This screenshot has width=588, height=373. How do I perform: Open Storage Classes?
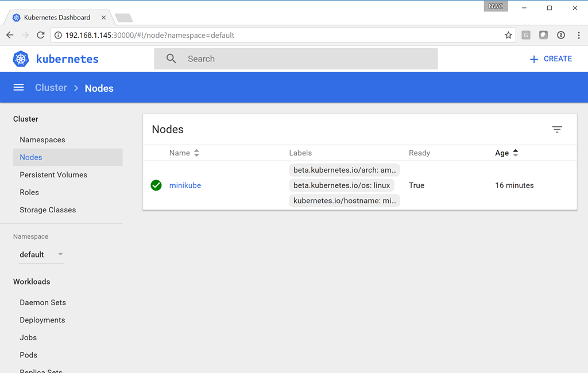click(x=48, y=210)
